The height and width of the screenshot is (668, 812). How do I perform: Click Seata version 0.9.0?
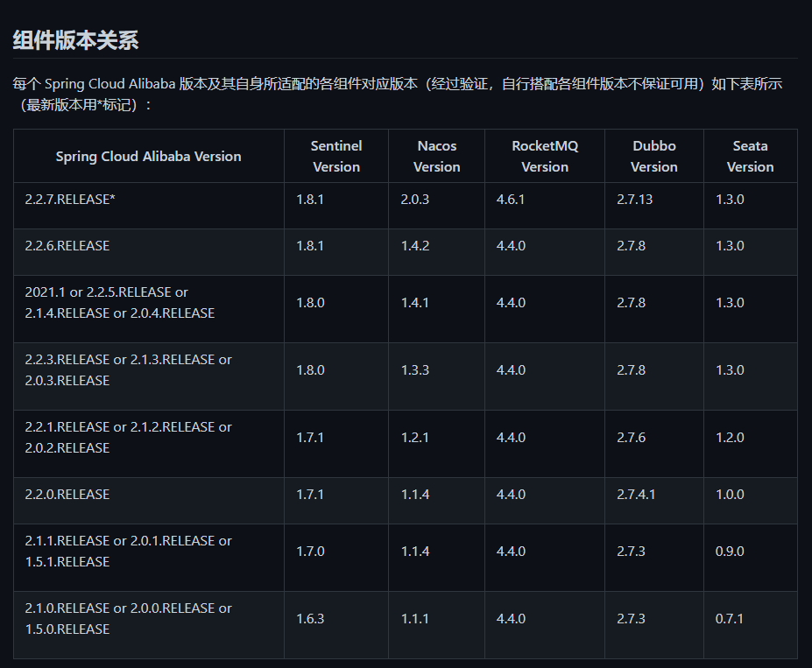click(730, 551)
